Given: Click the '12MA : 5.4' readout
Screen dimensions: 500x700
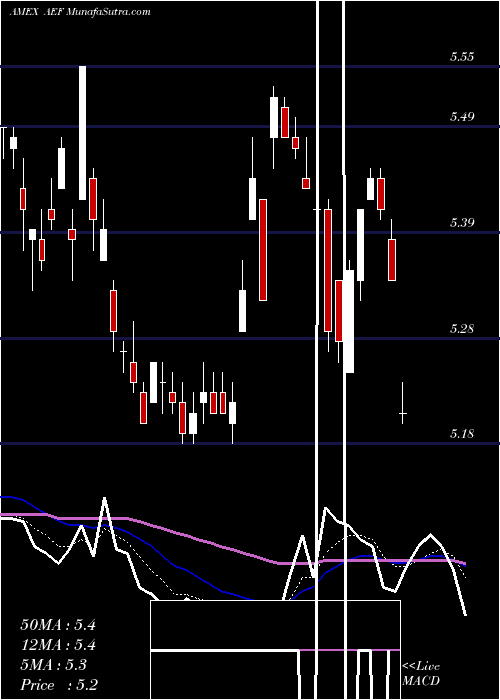Looking at the screenshot, I should pyautogui.click(x=58, y=645).
